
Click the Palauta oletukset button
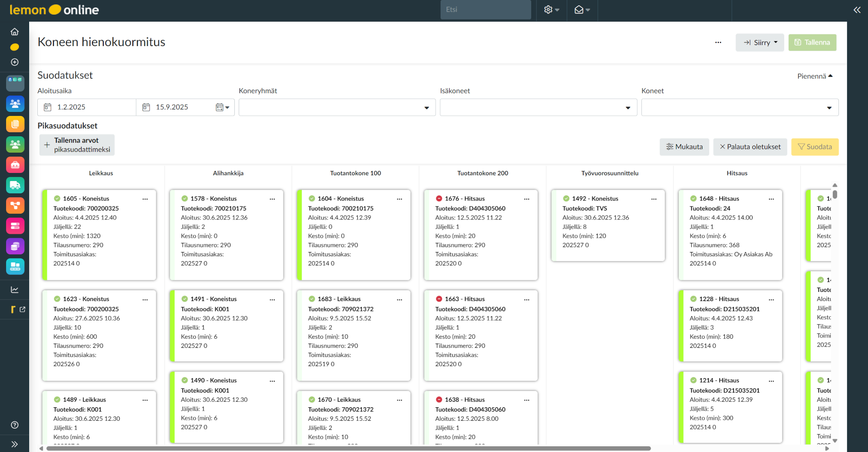(750, 147)
